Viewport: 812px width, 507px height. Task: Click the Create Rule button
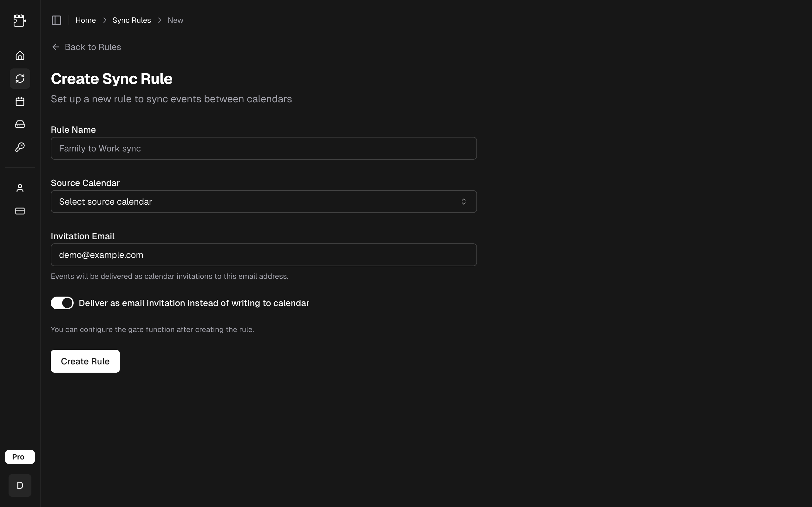[85, 361]
